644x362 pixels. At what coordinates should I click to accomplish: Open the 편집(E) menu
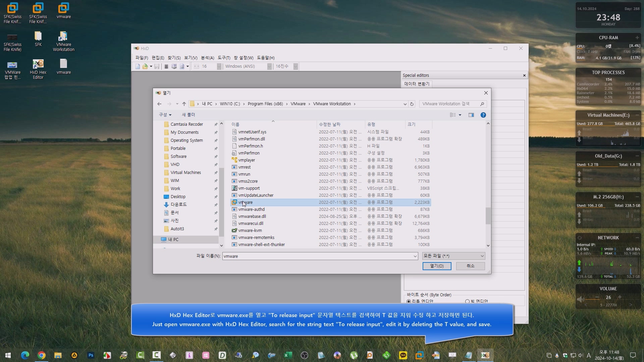coord(158,58)
